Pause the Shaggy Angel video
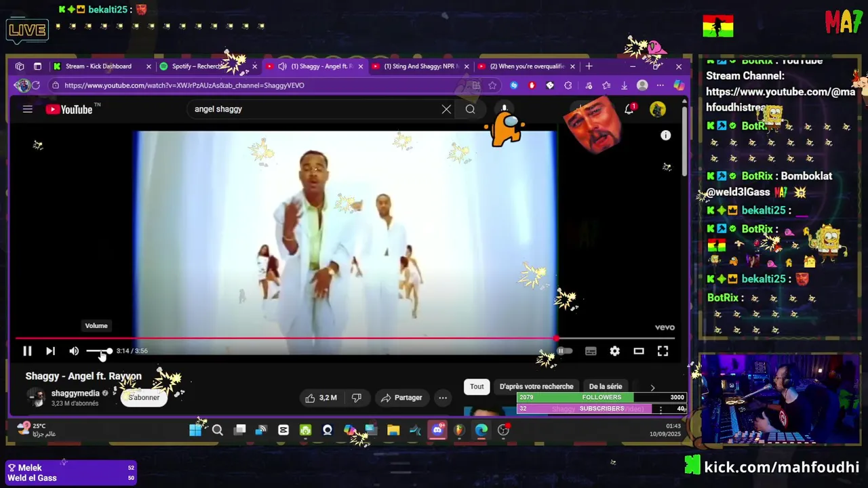 27,351
